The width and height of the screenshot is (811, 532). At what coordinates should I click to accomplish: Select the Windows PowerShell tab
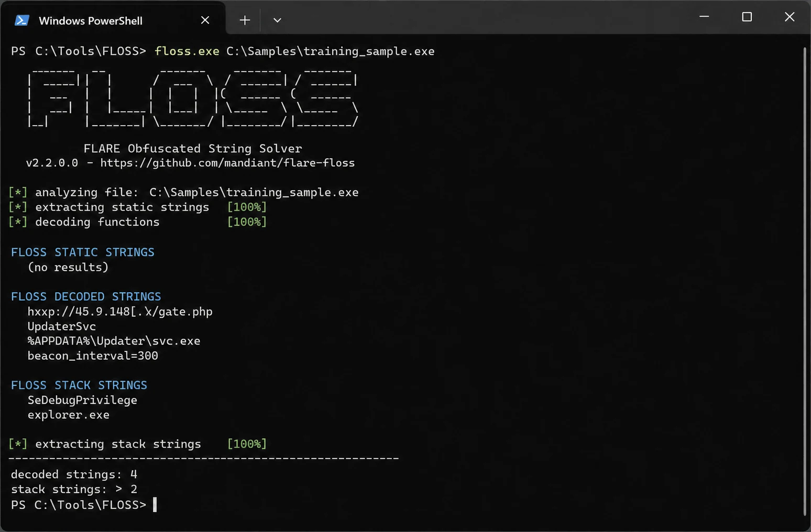[x=113, y=19]
